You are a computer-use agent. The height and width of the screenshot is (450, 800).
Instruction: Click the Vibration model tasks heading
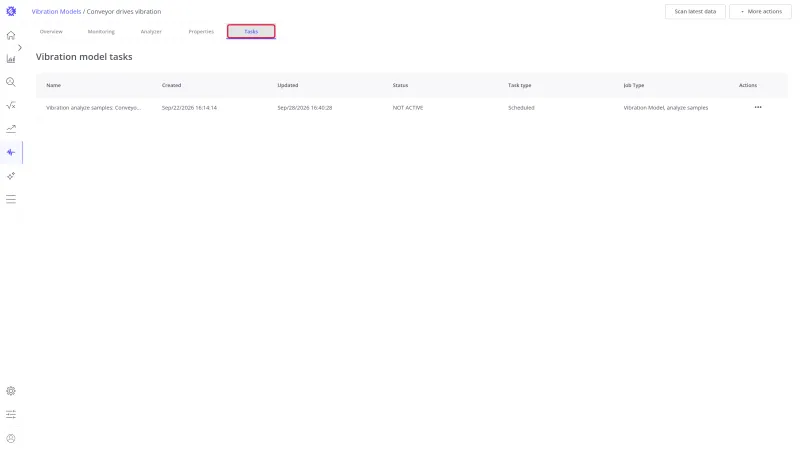tap(84, 57)
